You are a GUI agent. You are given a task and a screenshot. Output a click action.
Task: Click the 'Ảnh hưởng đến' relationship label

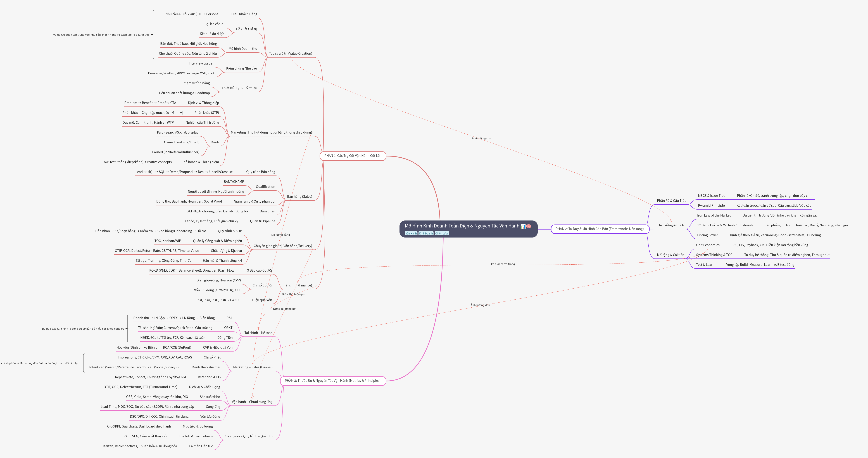[480, 305]
